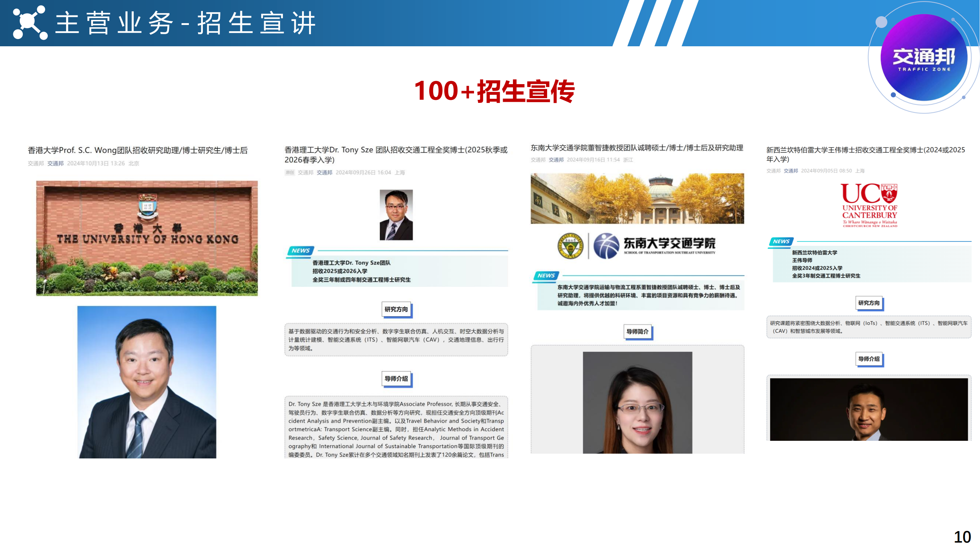
Task: Click the location label 浙江 on the Southeast University article
Action: (x=628, y=160)
